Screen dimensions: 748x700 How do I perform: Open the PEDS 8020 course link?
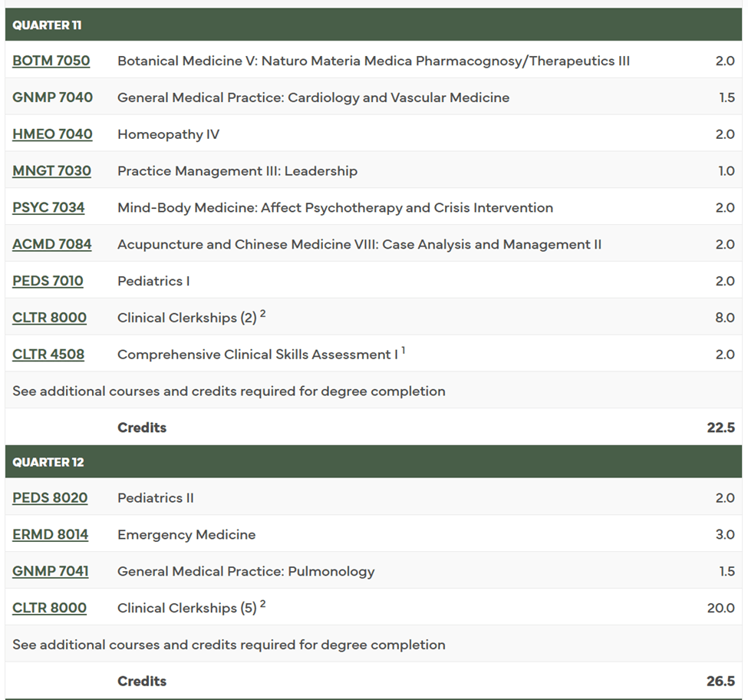click(50, 498)
